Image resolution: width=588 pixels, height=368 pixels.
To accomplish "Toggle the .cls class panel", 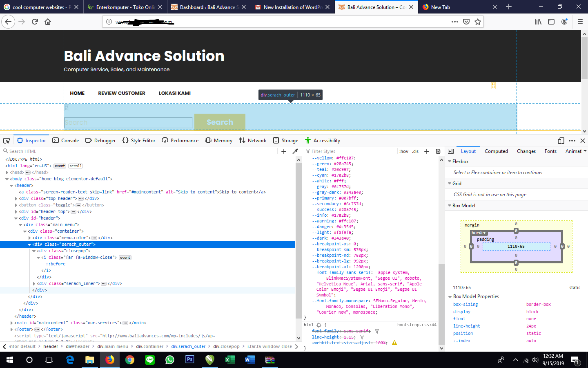I will [415, 151].
